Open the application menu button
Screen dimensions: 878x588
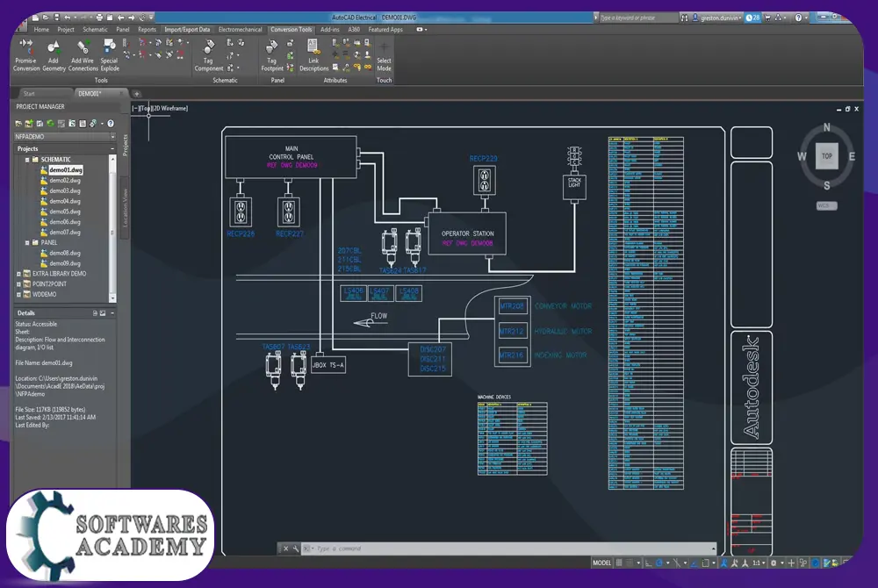[x=21, y=24]
